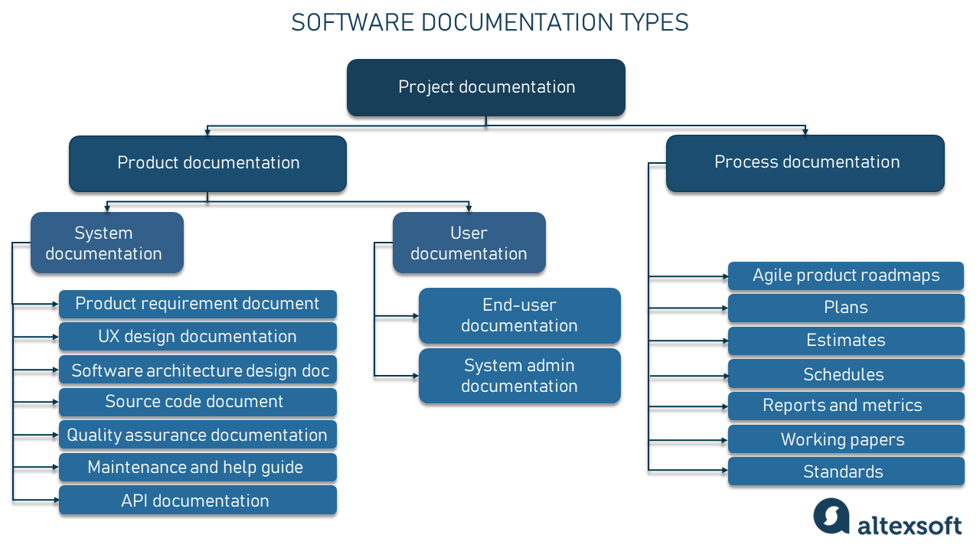Select Quality assurance documentation

coord(197,435)
